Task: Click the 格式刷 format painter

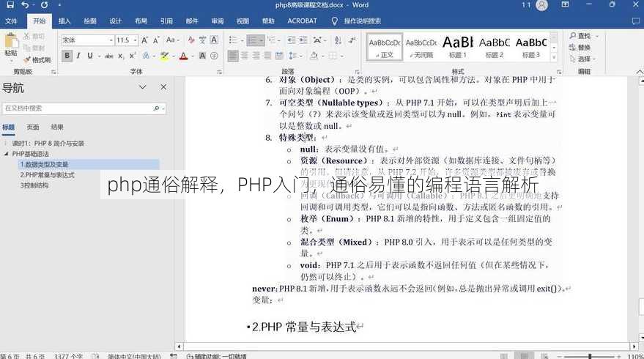Action: point(37,60)
